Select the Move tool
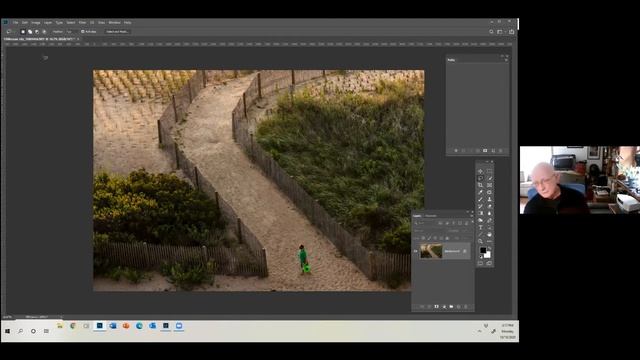640x360 pixels. (x=480, y=171)
